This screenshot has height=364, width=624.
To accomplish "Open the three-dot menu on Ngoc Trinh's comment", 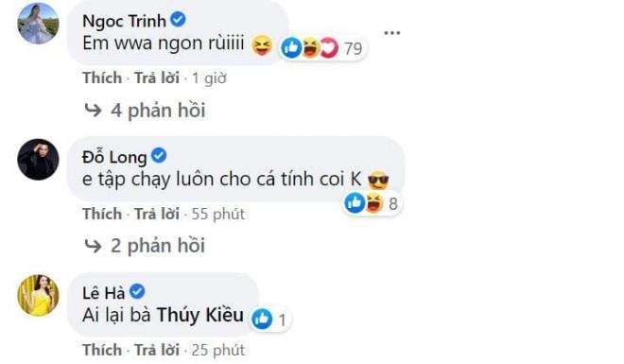I will pos(392,33).
